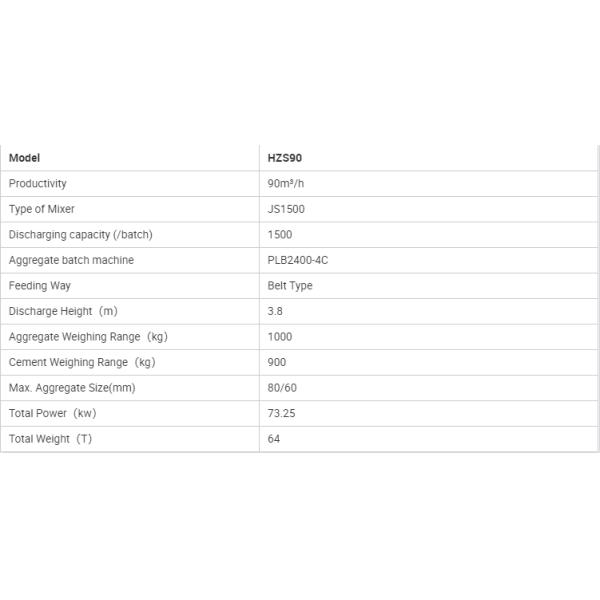Viewport: 600px width, 600px height.
Task: Click the Cement Weighing Range (kg) label
Action: (x=82, y=362)
